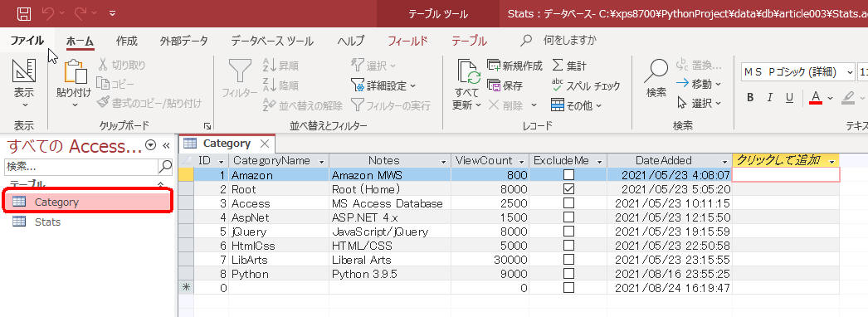
Task: Apply the red font color
Action: pyautogui.click(x=816, y=97)
